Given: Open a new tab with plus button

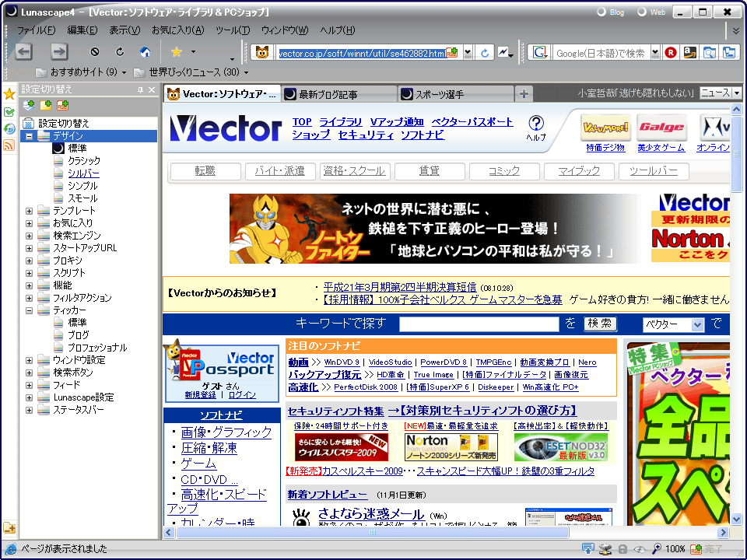Looking at the screenshot, I should pos(524,94).
